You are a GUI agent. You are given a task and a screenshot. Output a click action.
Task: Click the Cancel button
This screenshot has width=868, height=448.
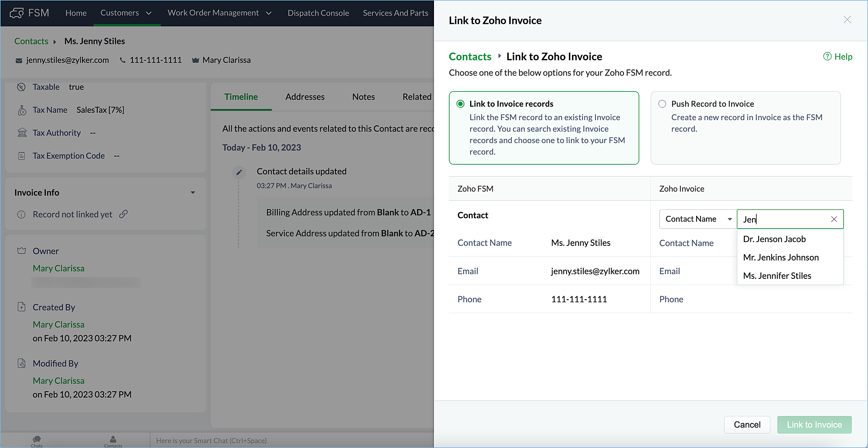pos(747,425)
